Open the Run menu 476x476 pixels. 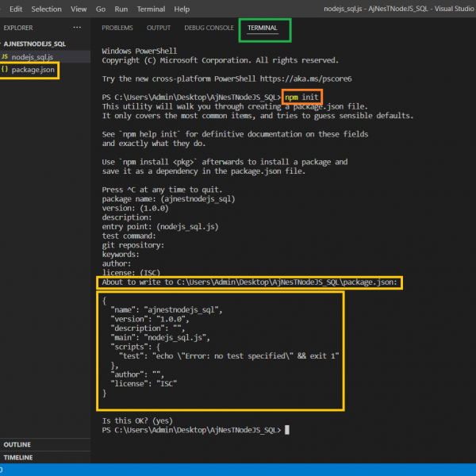point(121,9)
